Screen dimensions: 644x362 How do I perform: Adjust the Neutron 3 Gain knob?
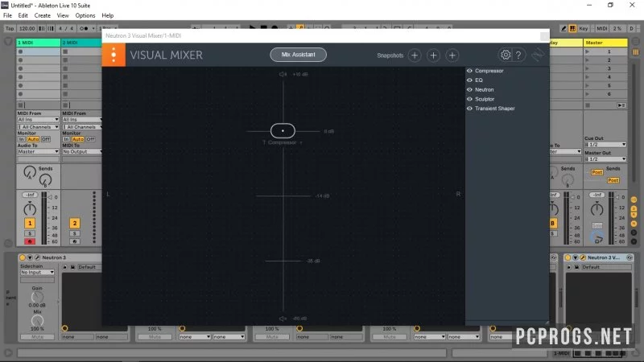[x=37, y=297]
